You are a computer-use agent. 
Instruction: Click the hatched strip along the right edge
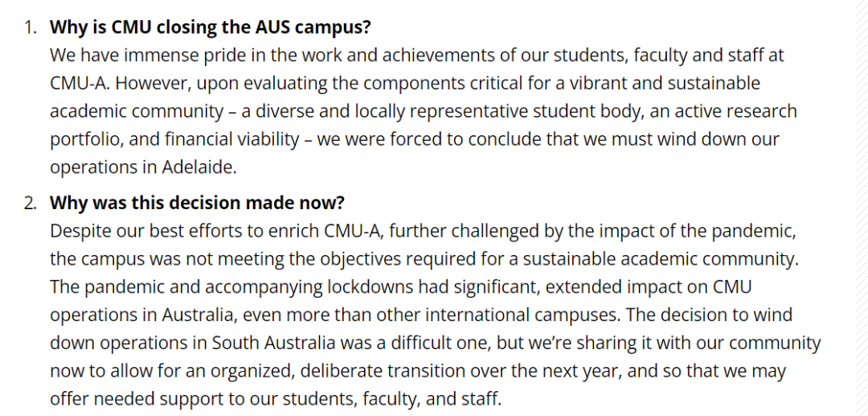[861, 208]
